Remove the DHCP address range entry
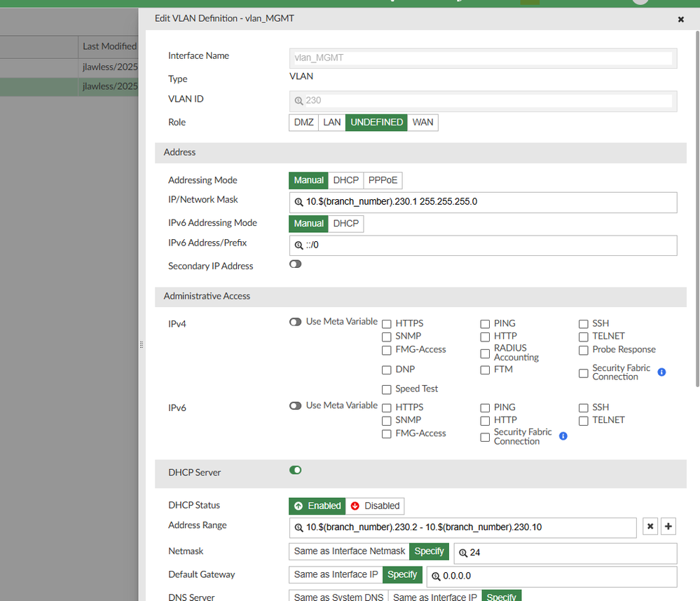The image size is (700, 601). coord(650,527)
